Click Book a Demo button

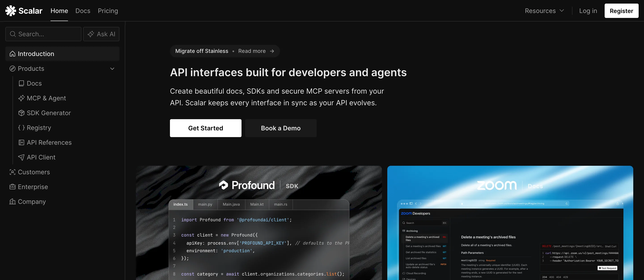click(281, 128)
